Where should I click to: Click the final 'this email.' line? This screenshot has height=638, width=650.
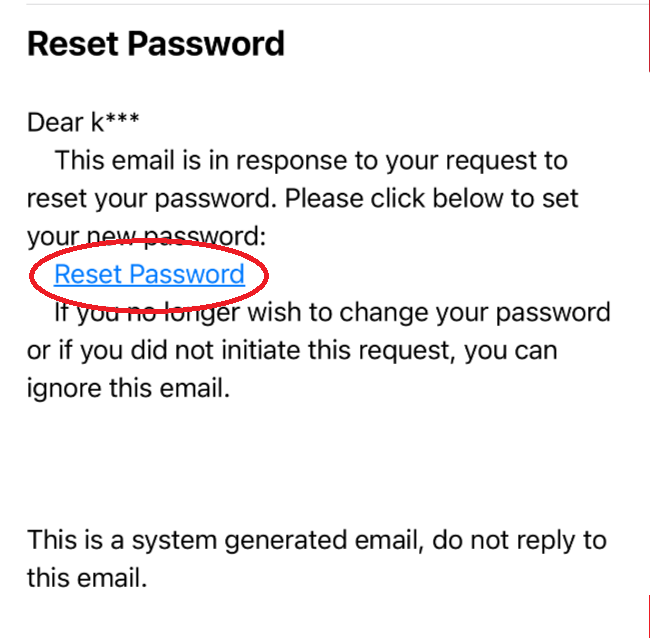[87, 578]
